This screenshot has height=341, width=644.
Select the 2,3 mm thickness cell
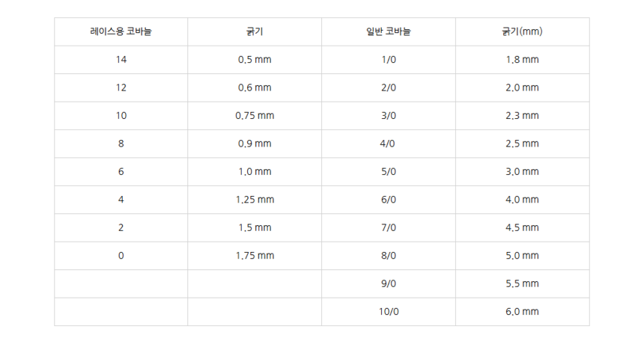point(522,116)
